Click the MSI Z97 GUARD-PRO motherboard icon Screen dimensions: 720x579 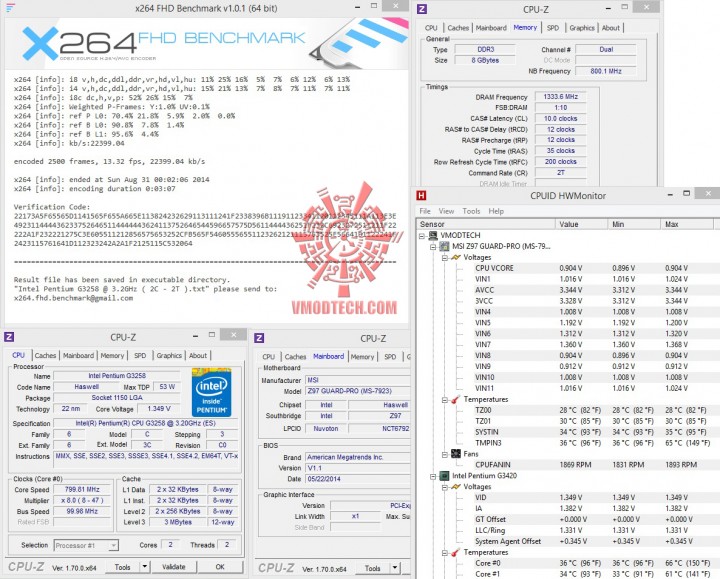444,246
